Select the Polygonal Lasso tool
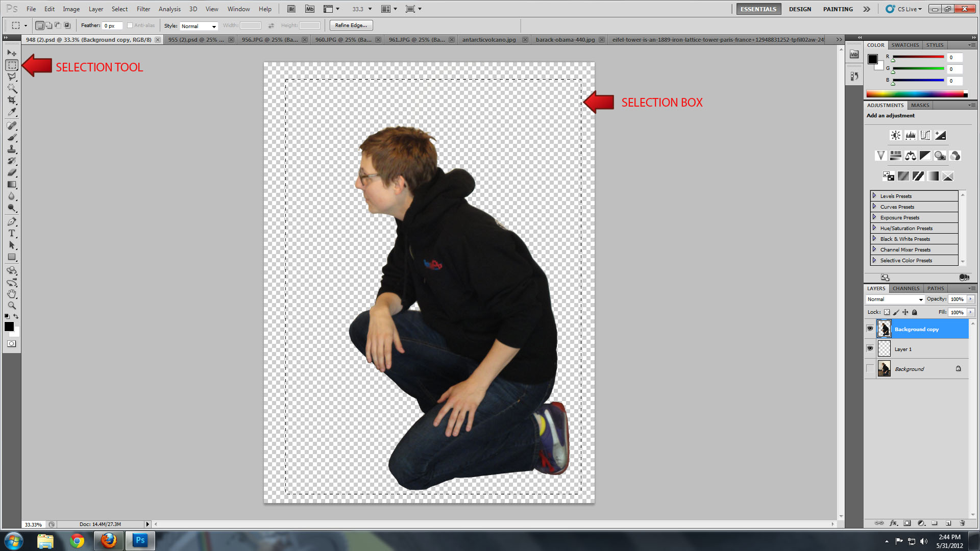This screenshot has height=551, width=980. pyautogui.click(x=12, y=77)
